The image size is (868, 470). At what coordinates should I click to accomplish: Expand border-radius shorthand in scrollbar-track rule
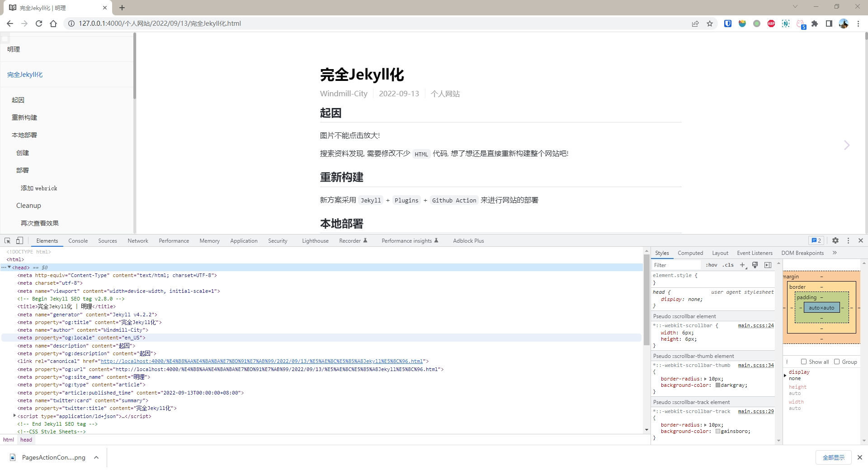click(705, 425)
